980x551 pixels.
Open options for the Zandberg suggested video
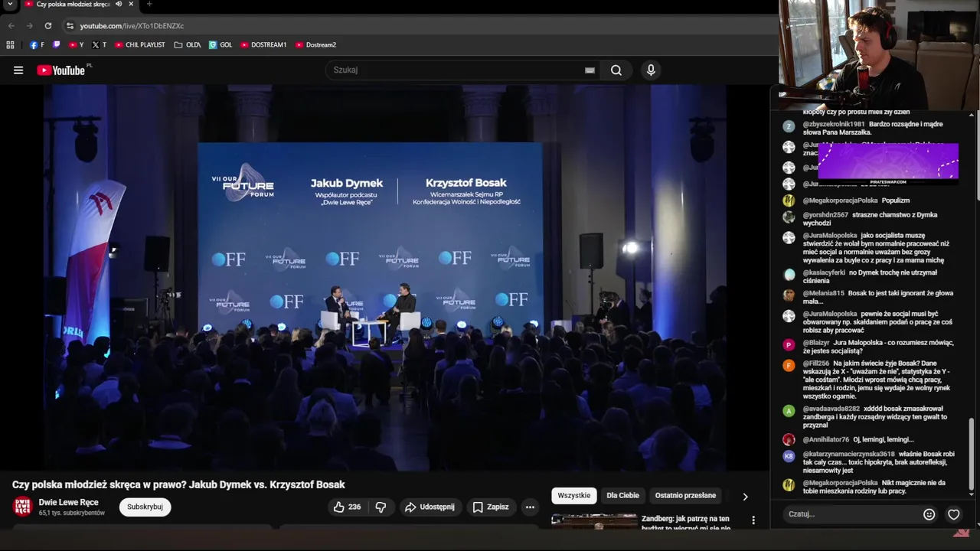(753, 520)
